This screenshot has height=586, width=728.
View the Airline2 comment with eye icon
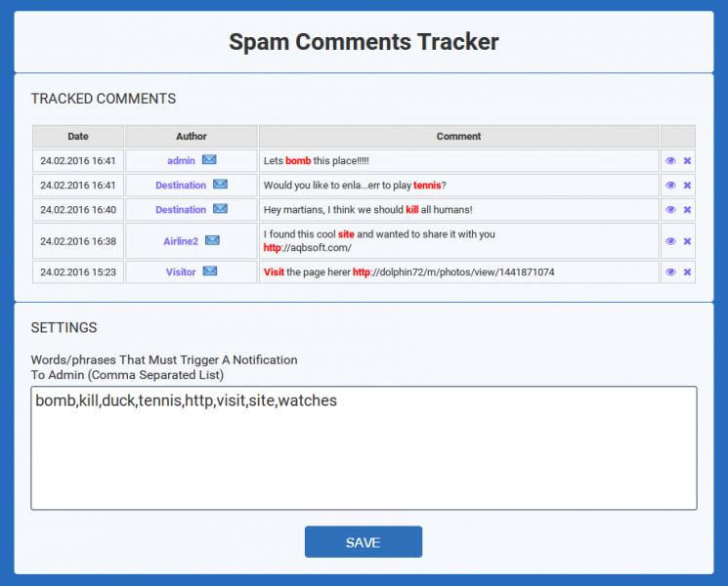tap(670, 241)
